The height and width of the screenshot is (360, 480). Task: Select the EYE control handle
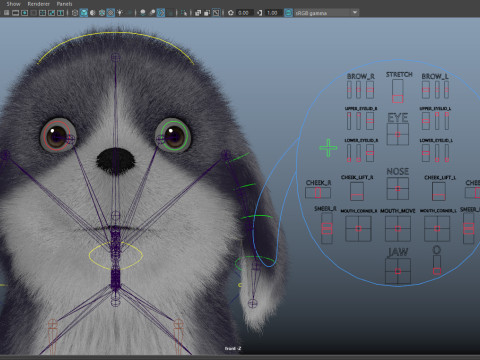point(398,134)
